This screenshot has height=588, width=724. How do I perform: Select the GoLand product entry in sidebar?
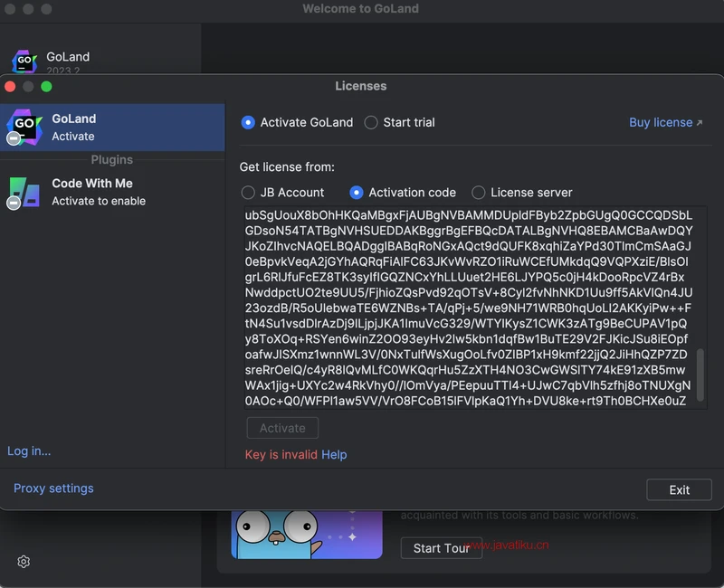point(112,128)
